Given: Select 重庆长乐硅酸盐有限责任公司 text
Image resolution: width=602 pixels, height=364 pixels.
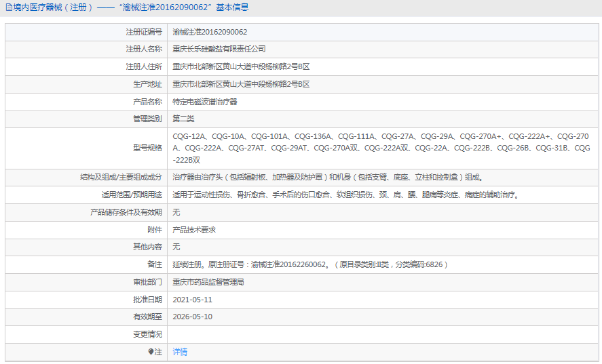Looking at the screenshot, I should pyautogui.click(x=219, y=49).
